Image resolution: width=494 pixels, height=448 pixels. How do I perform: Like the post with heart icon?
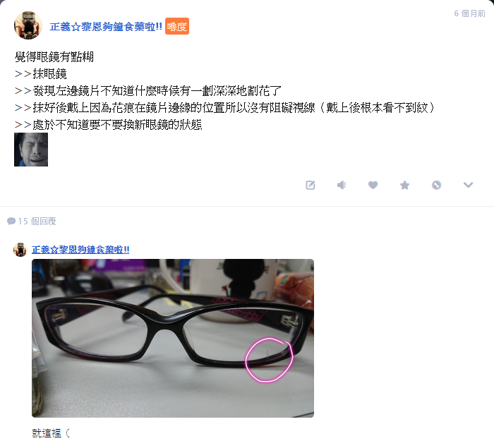[x=373, y=185]
